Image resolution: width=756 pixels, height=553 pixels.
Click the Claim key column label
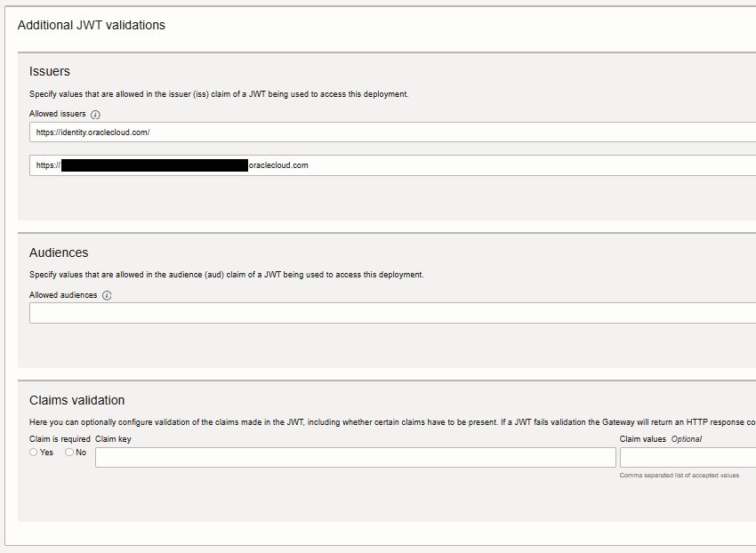coord(114,438)
